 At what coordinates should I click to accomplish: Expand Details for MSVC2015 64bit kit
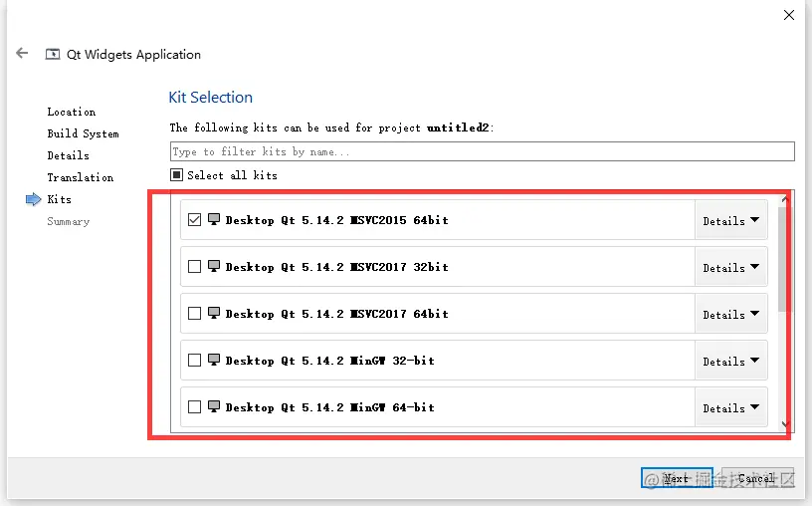click(730, 220)
